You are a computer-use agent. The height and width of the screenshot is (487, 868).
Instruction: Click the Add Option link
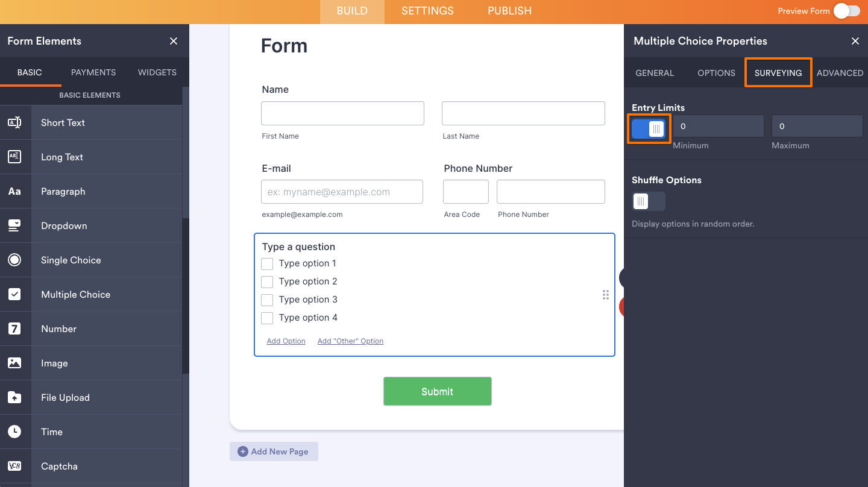[286, 341]
